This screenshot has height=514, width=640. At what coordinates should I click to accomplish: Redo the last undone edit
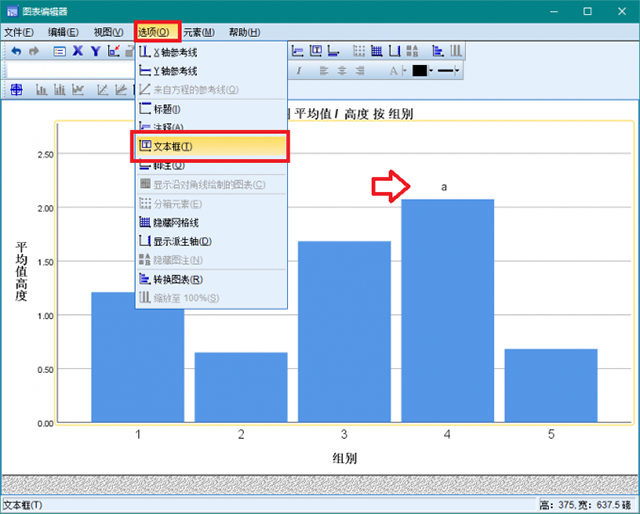coord(33,51)
